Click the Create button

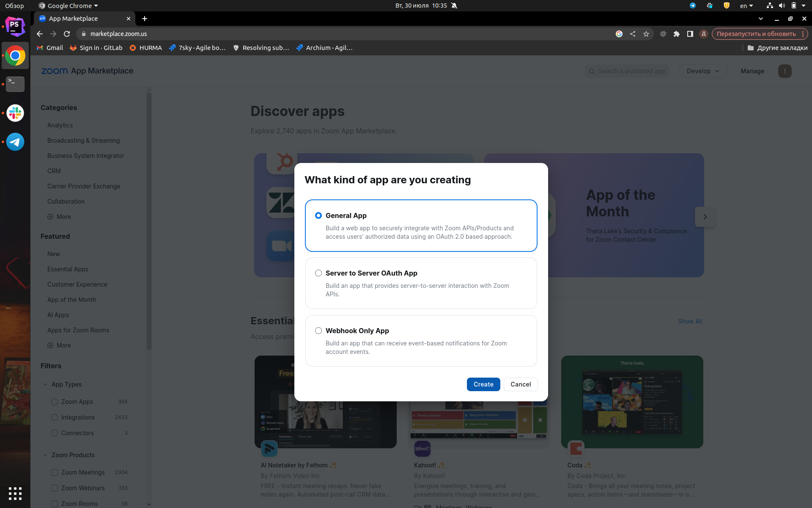click(483, 384)
